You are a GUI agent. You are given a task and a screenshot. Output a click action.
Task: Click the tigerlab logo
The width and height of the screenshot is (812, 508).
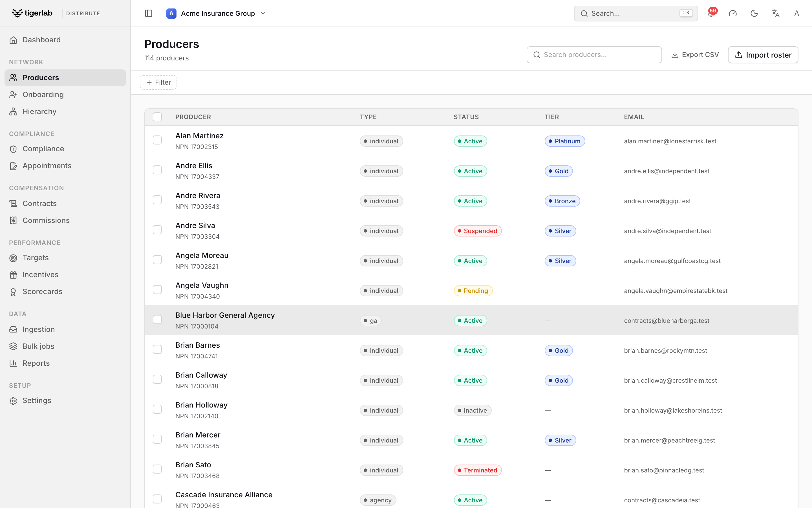click(x=32, y=13)
